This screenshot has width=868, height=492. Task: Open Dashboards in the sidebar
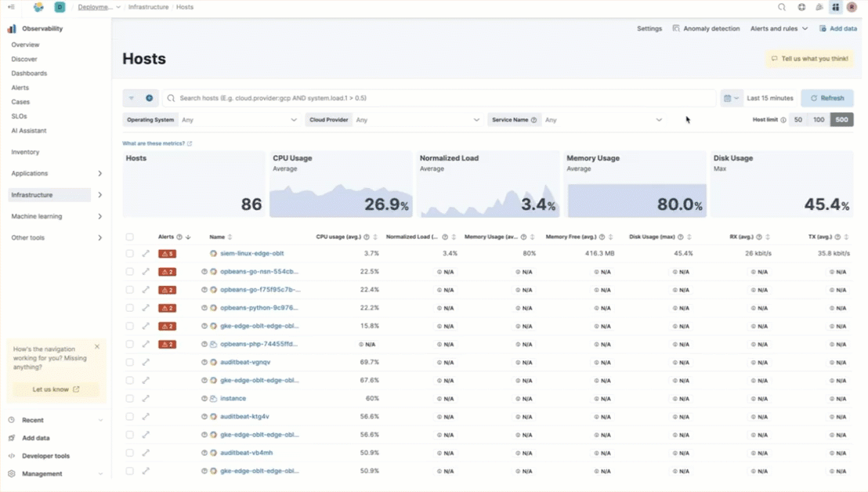click(x=29, y=73)
